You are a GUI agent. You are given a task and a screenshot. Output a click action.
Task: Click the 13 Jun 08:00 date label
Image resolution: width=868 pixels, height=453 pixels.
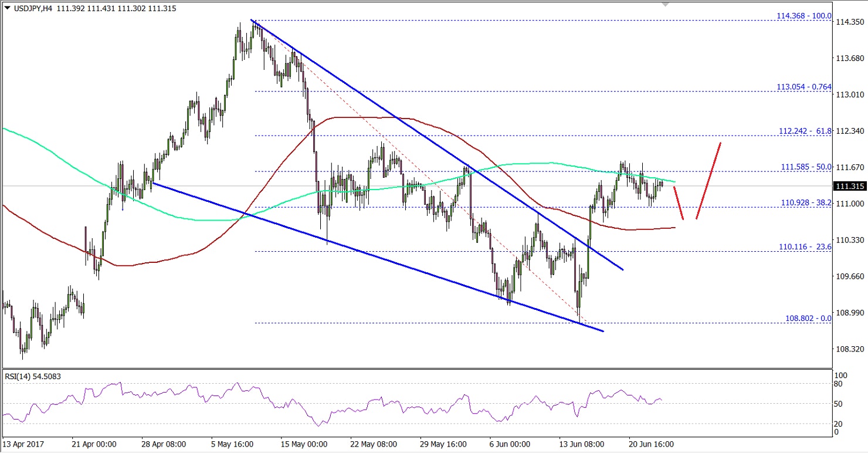pyautogui.click(x=581, y=444)
